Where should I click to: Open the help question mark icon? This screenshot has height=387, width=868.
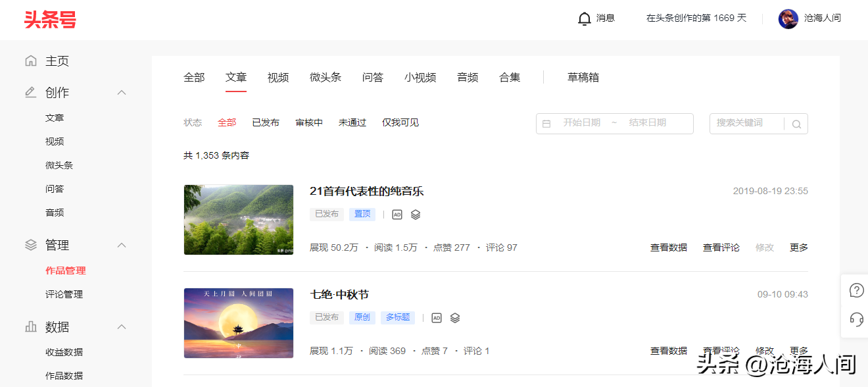856,290
